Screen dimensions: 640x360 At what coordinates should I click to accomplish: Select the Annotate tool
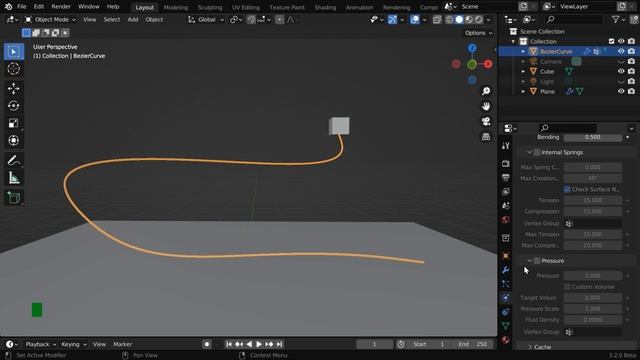coord(13,160)
